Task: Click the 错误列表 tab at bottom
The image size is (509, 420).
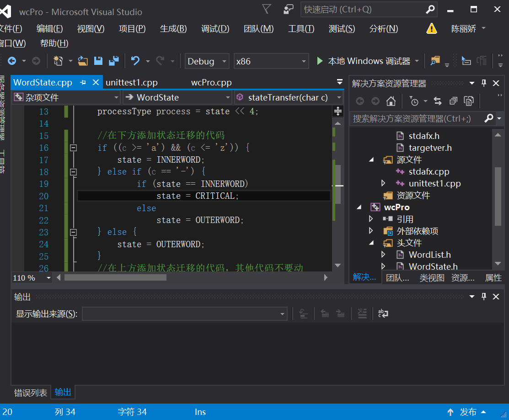Action: click(x=31, y=393)
